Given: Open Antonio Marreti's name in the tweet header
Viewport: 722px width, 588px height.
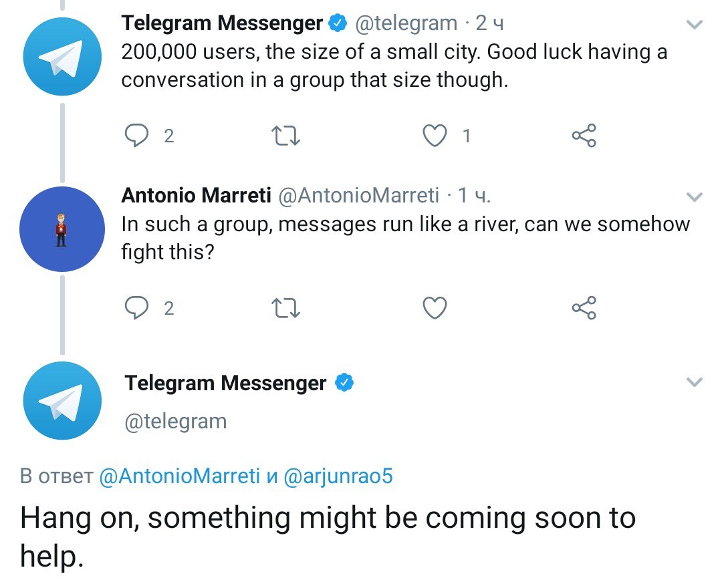Looking at the screenshot, I should coord(196,195).
